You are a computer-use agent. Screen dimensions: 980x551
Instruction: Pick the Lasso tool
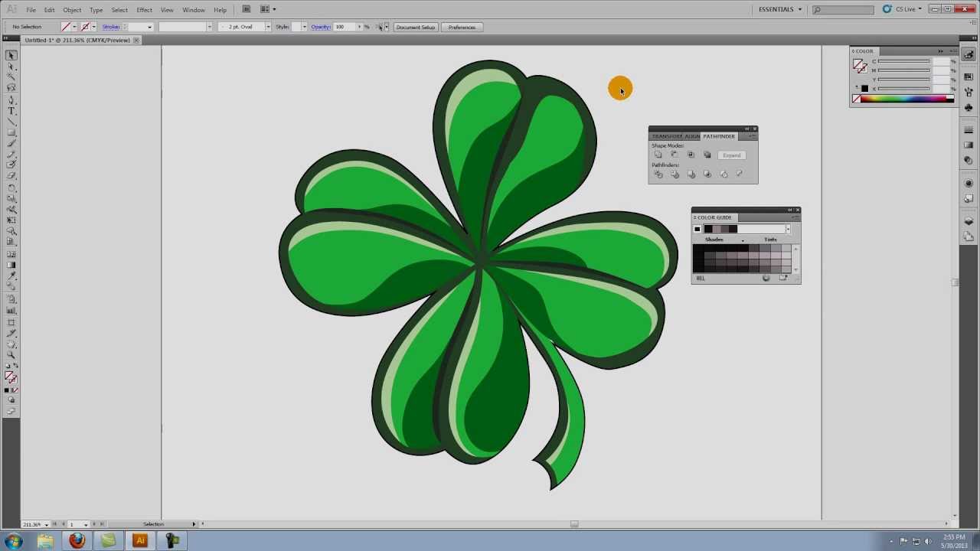pos(11,88)
